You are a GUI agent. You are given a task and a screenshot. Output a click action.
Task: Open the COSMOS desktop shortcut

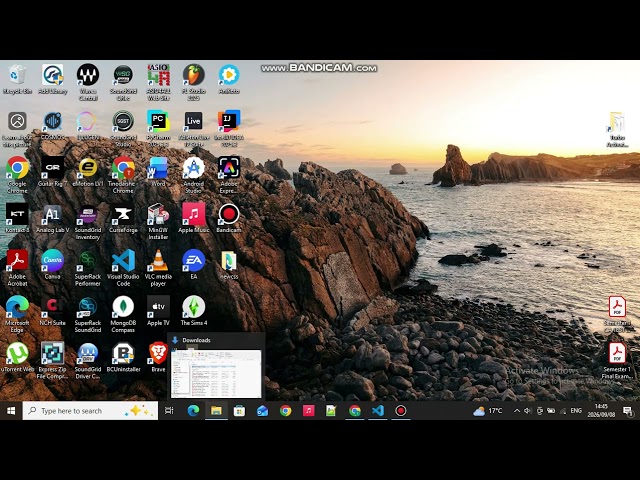click(x=53, y=126)
